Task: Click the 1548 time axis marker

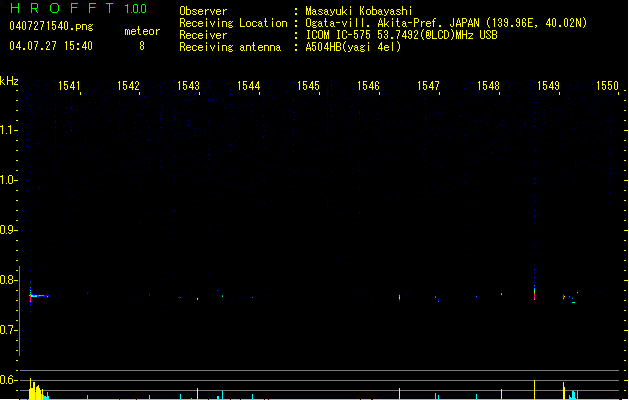Action: tap(488, 86)
